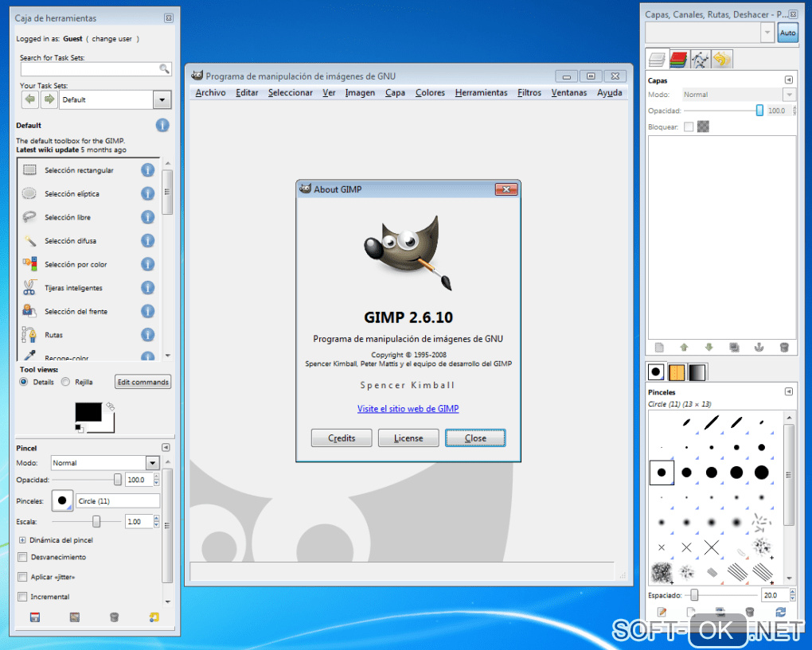Open the Archivo menu
Image resolution: width=812 pixels, height=650 pixels.
(x=210, y=92)
